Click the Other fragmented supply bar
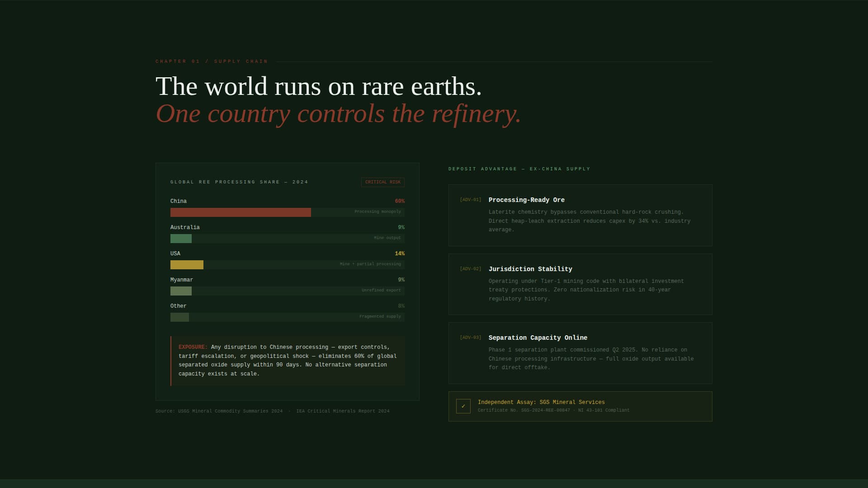The width and height of the screenshot is (868, 488). [179, 317]
